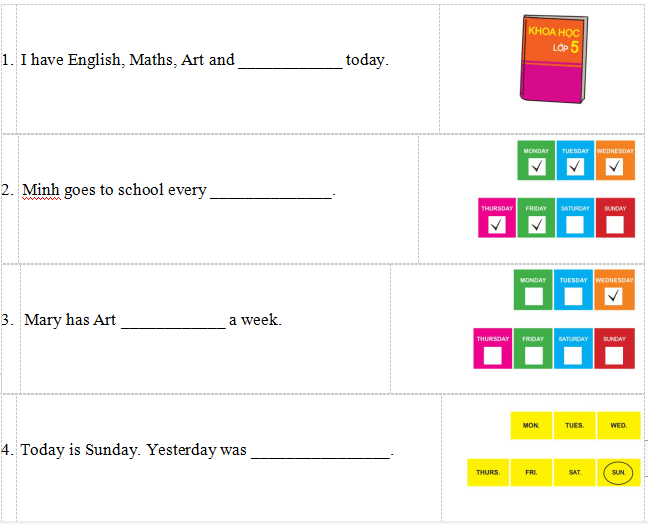Click the yellow MON. day card
Viewport: 648px width, 524px height.
[x=531, y=425]
